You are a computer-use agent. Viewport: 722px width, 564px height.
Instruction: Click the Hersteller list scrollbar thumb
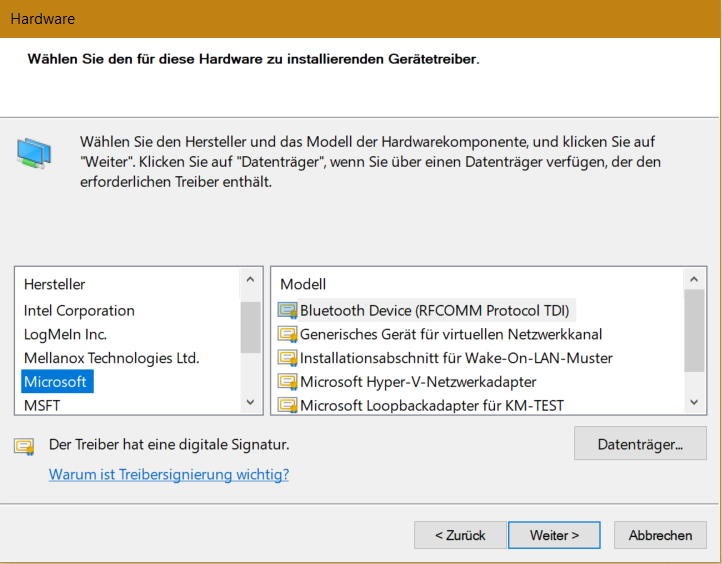click(x=250, y=327)
